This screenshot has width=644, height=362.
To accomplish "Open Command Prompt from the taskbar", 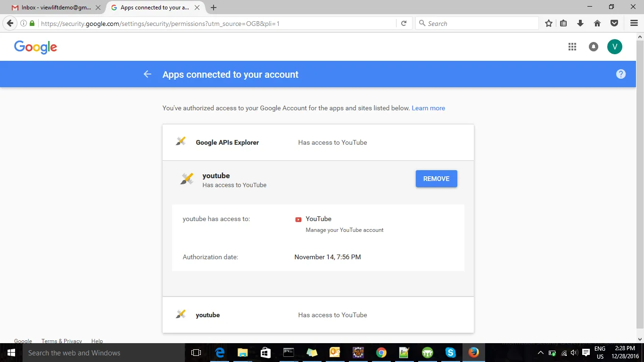I will (289, 353).
